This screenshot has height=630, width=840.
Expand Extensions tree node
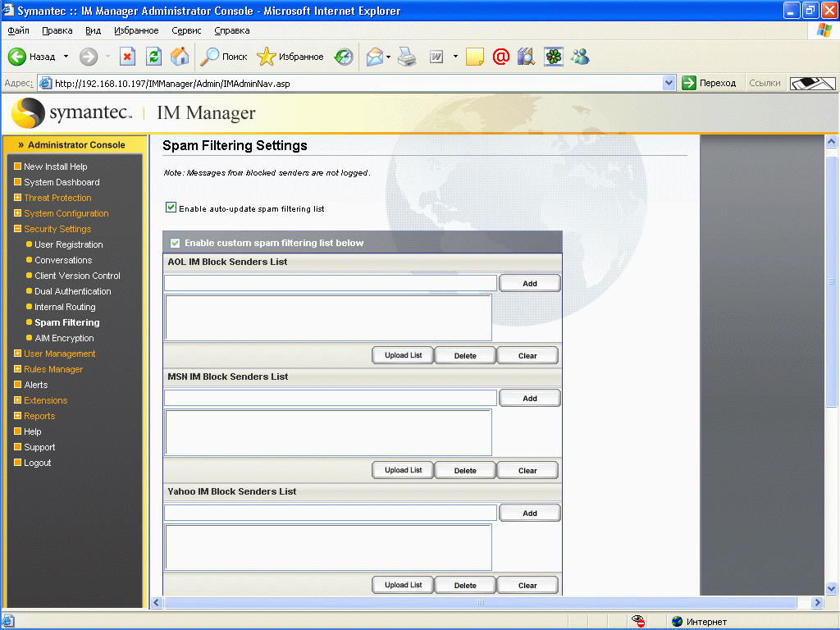pos(17,399)
